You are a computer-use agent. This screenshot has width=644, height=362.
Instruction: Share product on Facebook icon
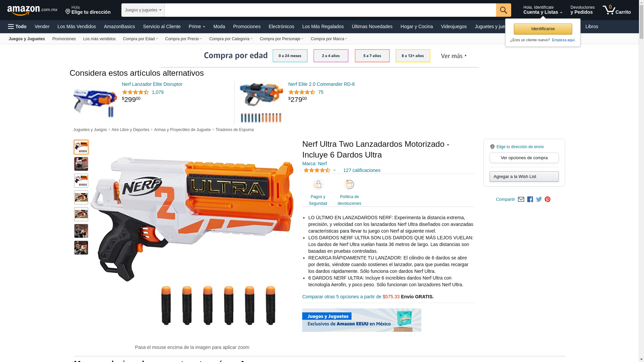tap(530, 199)
